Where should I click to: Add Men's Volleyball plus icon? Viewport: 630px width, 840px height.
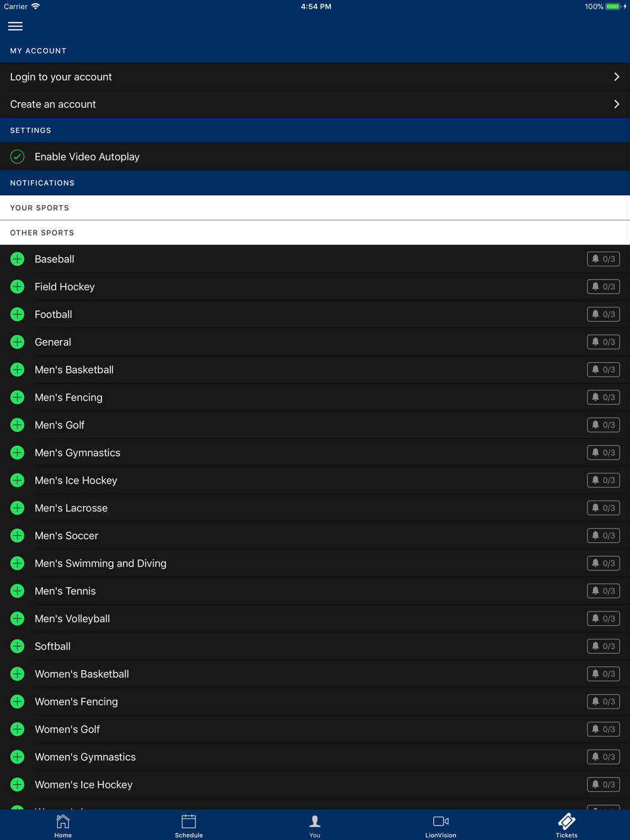click(x=18, y=619)
